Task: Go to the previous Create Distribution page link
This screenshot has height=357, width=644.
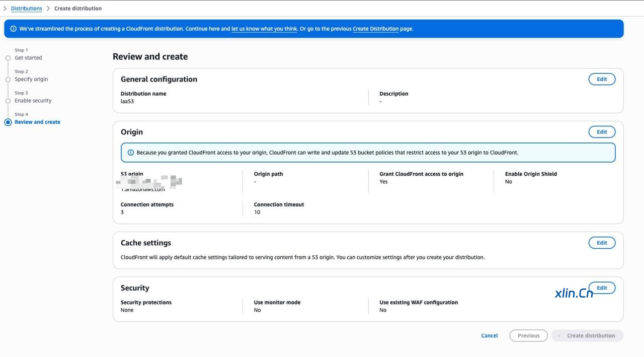Action: tap(375, 29)
